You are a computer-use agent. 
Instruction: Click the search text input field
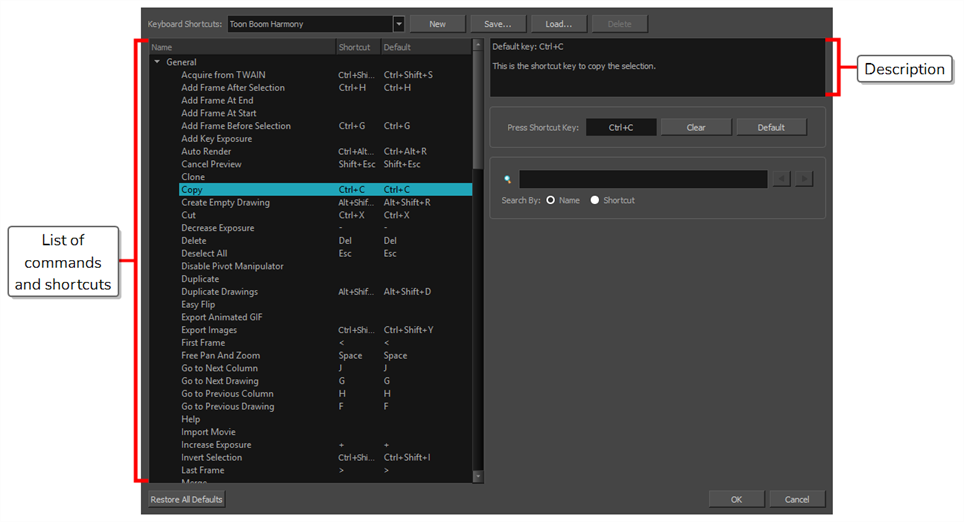643,179
